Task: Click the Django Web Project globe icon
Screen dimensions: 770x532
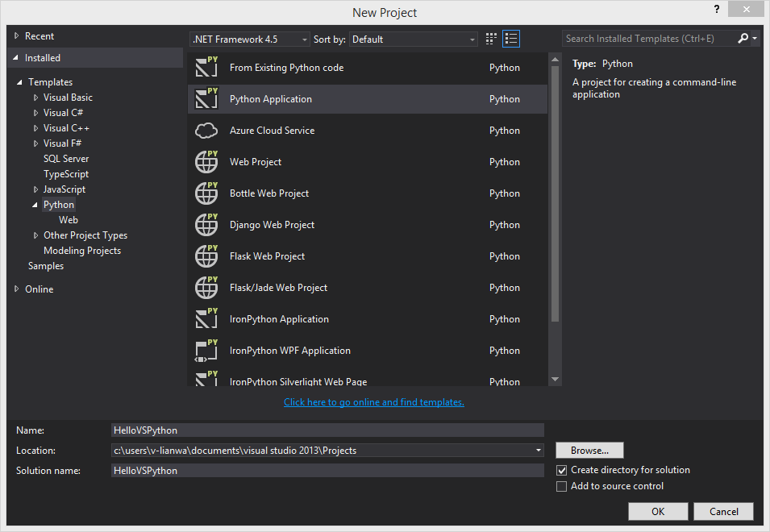Action: click(206, 224)
